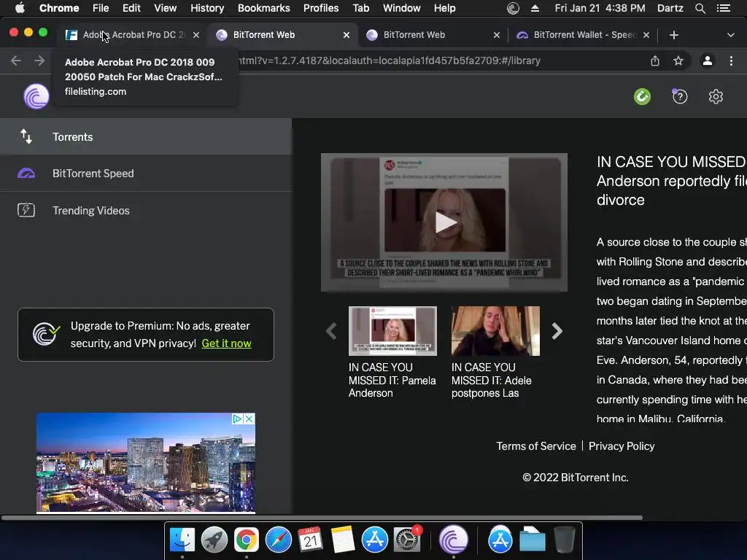Open the Bookmarks menu
Image resolution: width=747 pixels, height=560 pixels.
264,8
